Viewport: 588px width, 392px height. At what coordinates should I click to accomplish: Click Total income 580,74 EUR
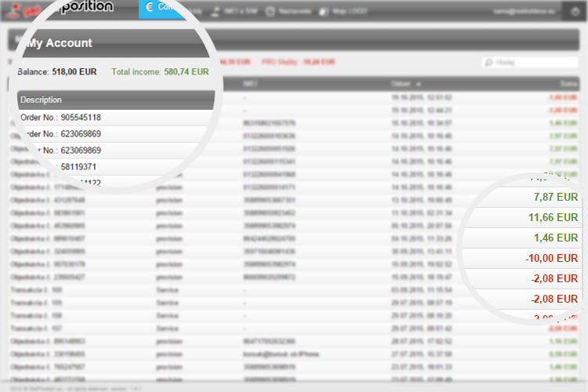point(160,71)
